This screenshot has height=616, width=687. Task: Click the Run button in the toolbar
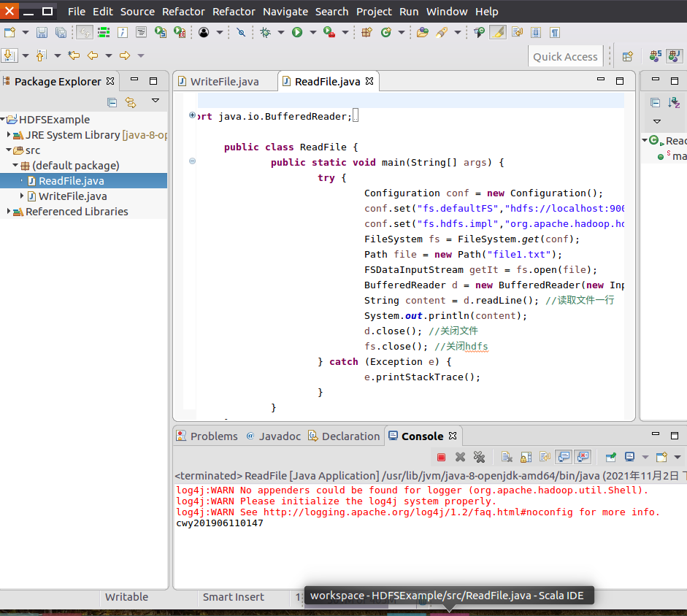297,32
